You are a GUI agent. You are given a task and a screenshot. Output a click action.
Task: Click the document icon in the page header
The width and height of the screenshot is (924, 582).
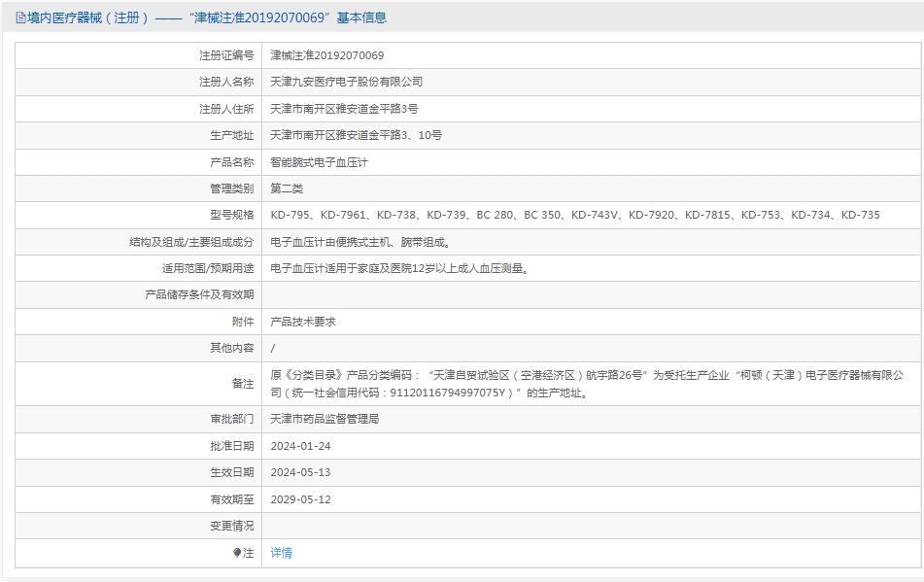point(20,18)
